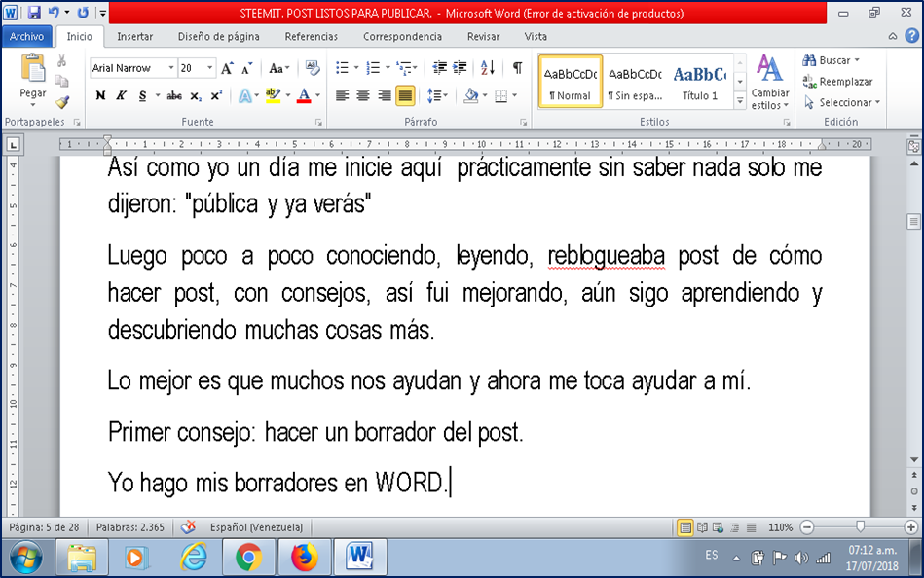Align text to the left
Screen dimensions: 924x578
342,95
